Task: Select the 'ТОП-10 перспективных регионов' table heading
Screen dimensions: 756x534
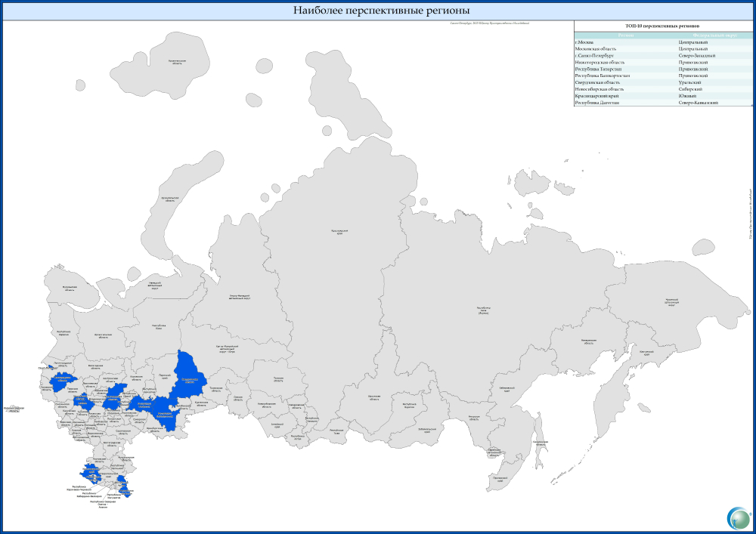Action: pos(662,26)
